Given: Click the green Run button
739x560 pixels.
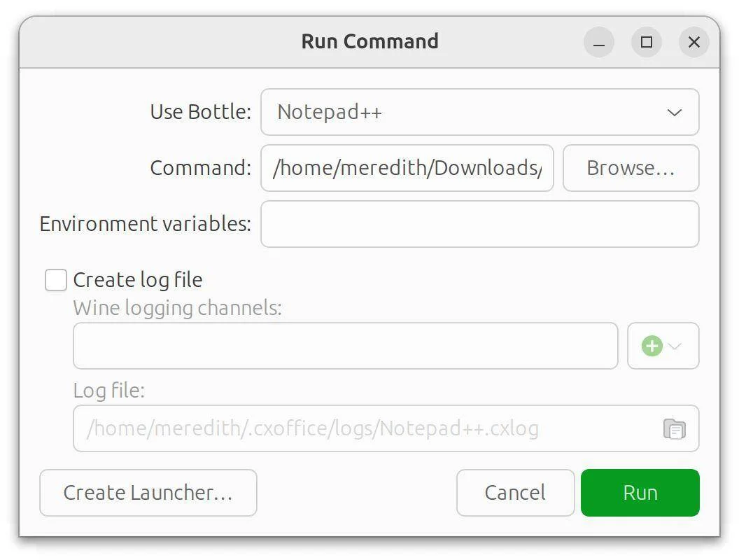Looking at the screenshot, I should click(x=640, y=493).
